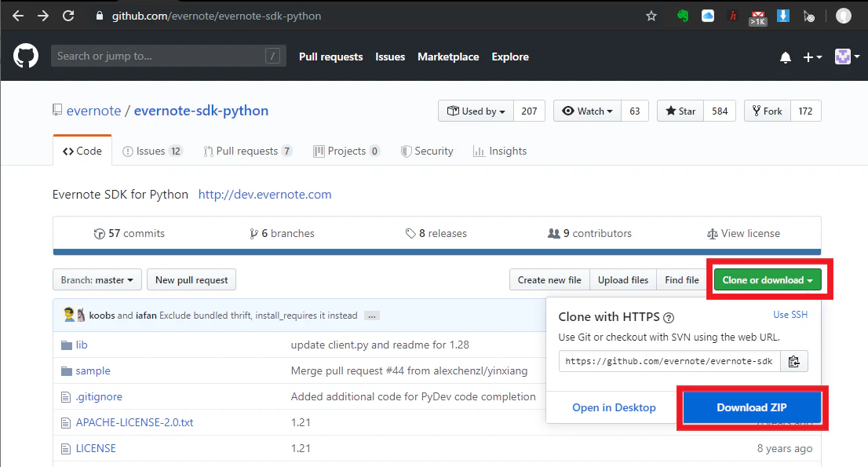Bookmark this page with star icon

tap(651, 16)
